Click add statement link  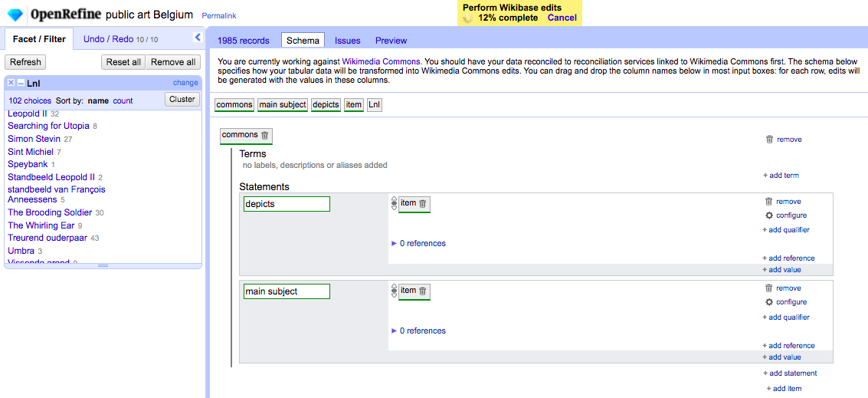pyautogui.click(x=790, y=373)
